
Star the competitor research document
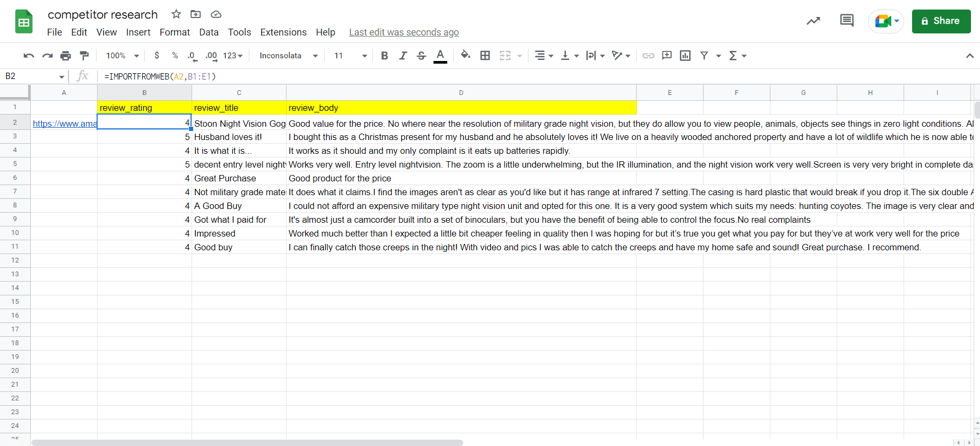[x=176, y=14]
